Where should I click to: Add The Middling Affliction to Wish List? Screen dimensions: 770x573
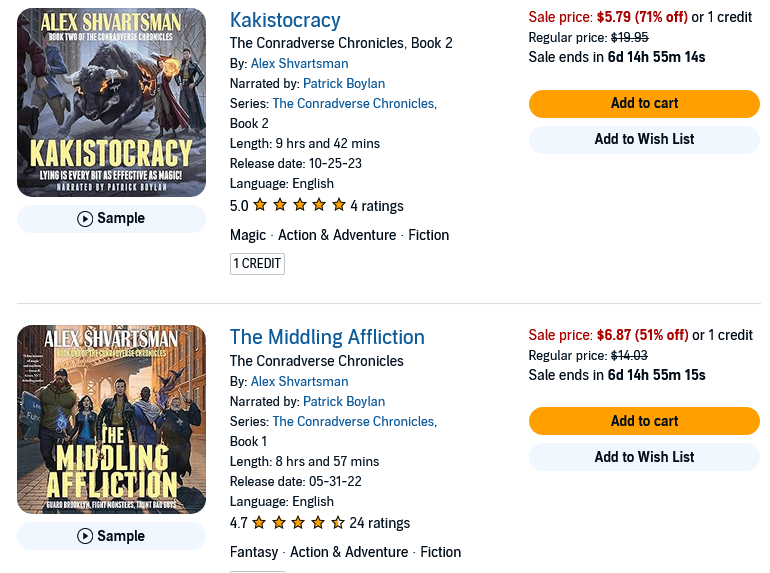point(644,457)
